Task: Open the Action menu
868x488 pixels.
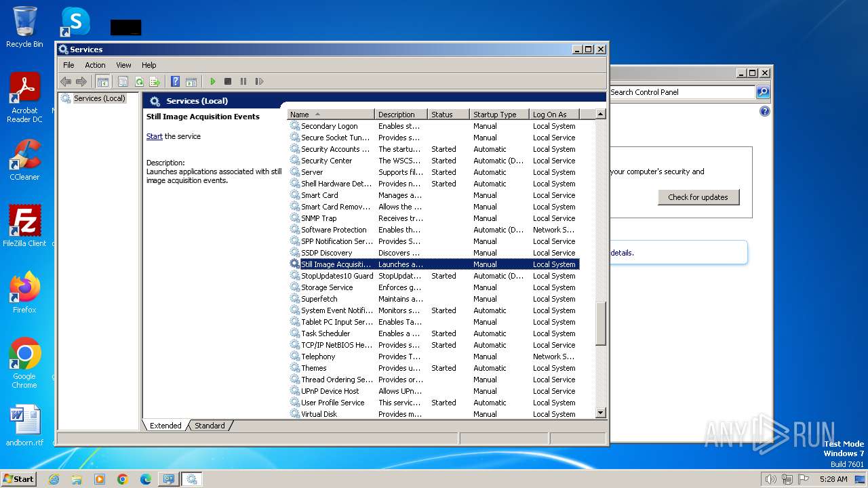Action: click(x=95, y=65)
